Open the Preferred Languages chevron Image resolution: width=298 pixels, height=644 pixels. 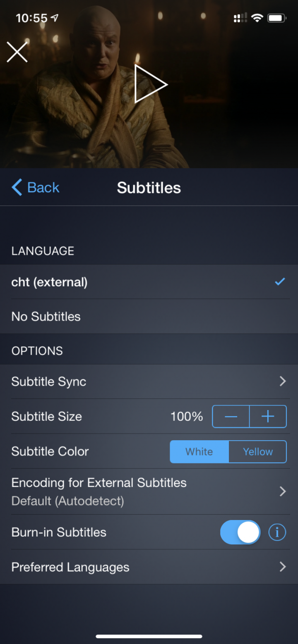tap(283, 567)
